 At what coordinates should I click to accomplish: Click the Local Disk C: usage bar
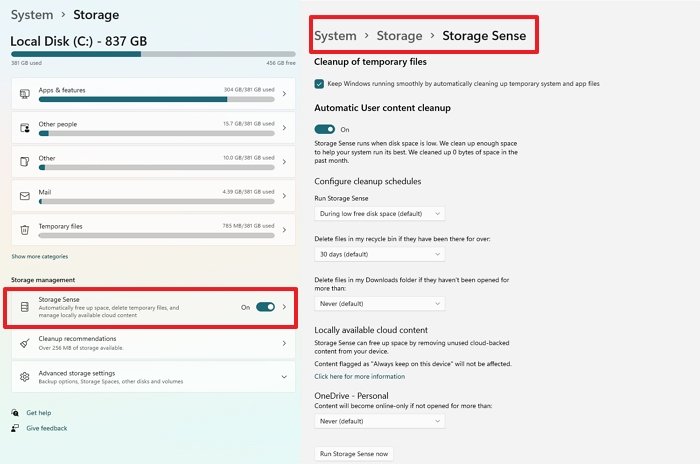[x=153, y=54]
